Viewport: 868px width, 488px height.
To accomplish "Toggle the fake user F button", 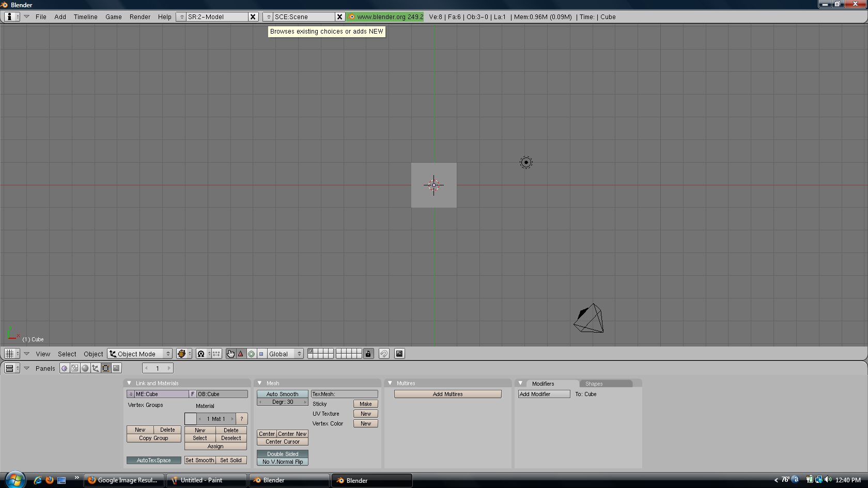I will click(x=193, y=394).
